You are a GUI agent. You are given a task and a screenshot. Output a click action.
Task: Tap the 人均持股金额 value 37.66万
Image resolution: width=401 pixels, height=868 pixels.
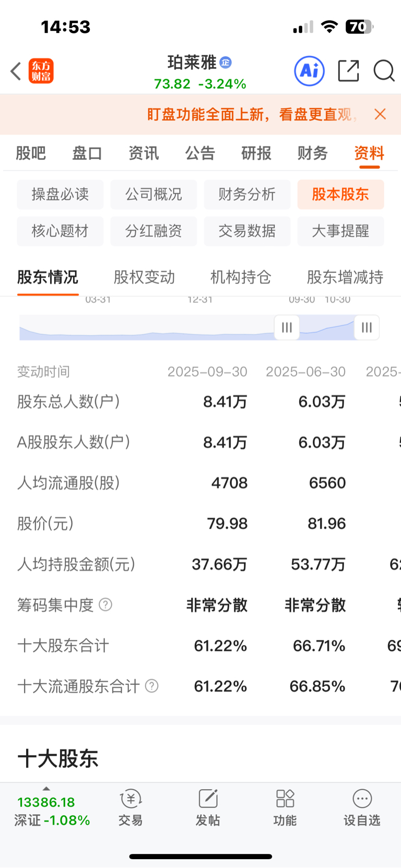(219, 564)
